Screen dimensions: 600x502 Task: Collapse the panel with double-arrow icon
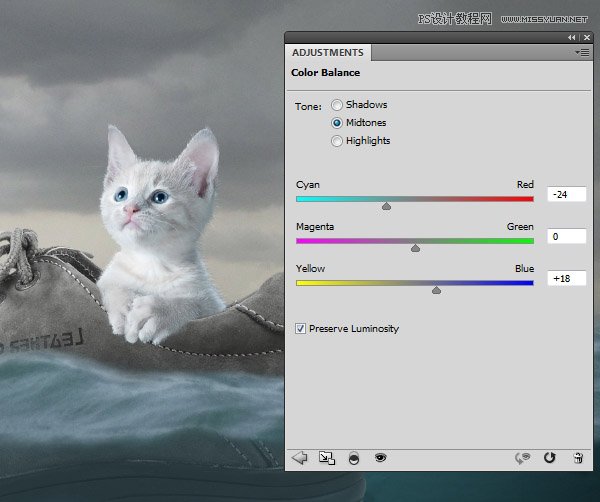(x=571, y=36)
